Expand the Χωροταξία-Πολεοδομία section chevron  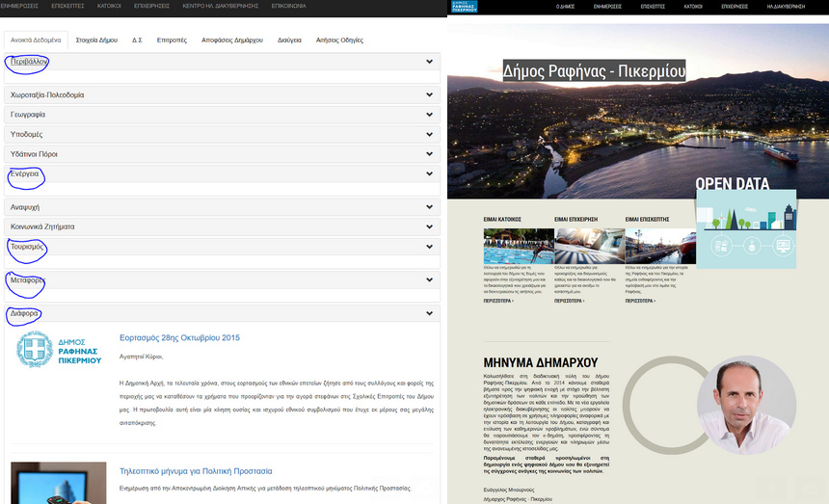(x=429, y=95)
